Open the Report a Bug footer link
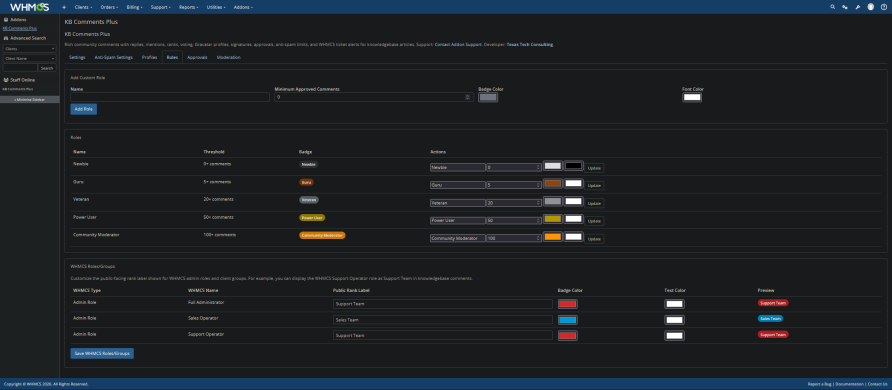The image size is (892, 390). [820, 384]
